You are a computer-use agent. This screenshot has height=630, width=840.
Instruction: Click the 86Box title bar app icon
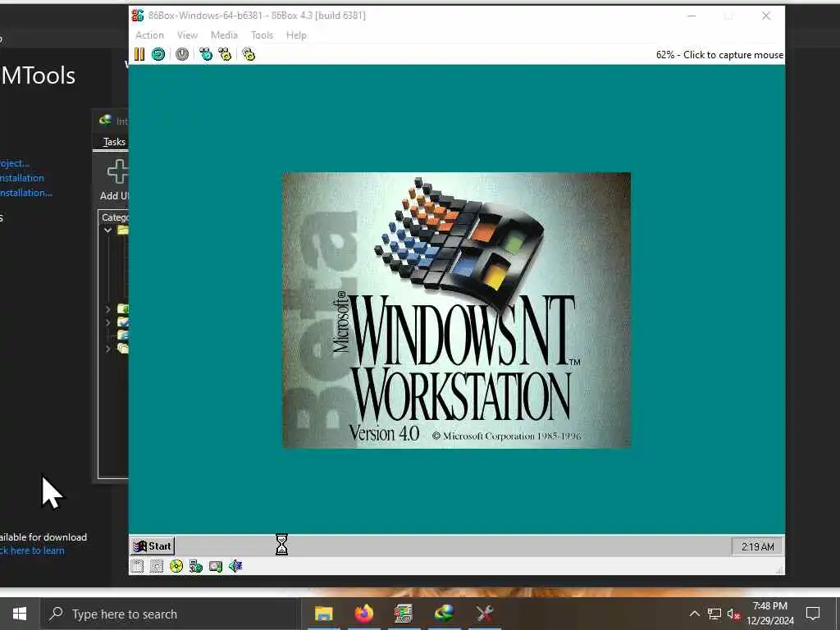(x=138, y=16)
